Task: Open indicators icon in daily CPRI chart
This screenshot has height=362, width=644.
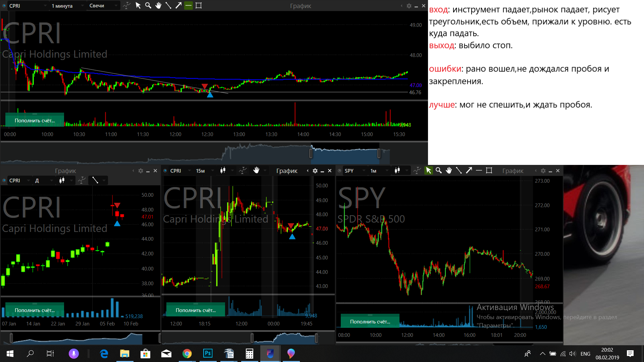Action: pyautogui.click(x=82, y=180)
